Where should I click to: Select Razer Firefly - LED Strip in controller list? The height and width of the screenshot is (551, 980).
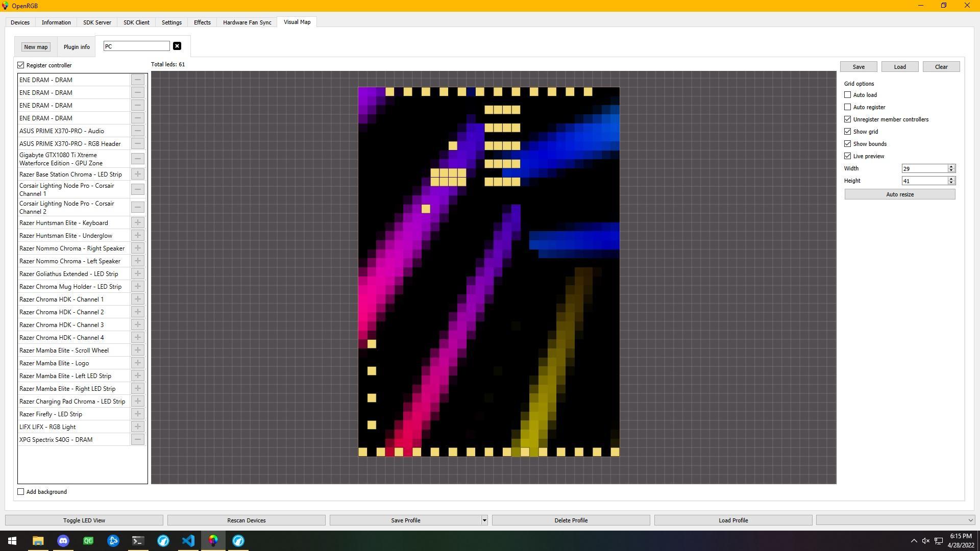click(x=74, y=414)
